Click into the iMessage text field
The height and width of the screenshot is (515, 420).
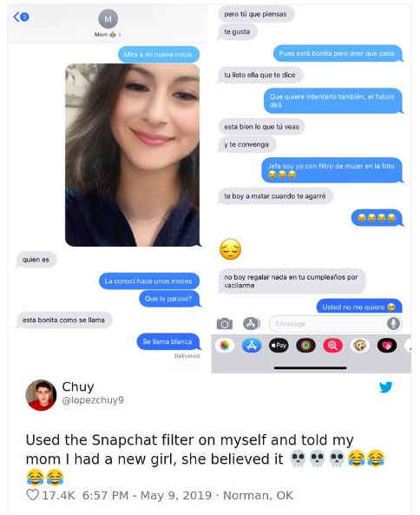click(x=330, y=324)
